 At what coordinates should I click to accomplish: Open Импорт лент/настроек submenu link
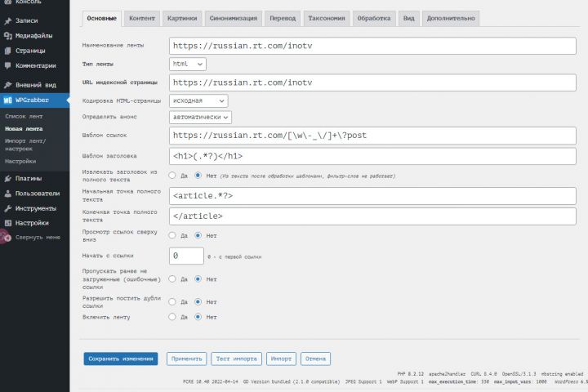click(x=25, y=145)
